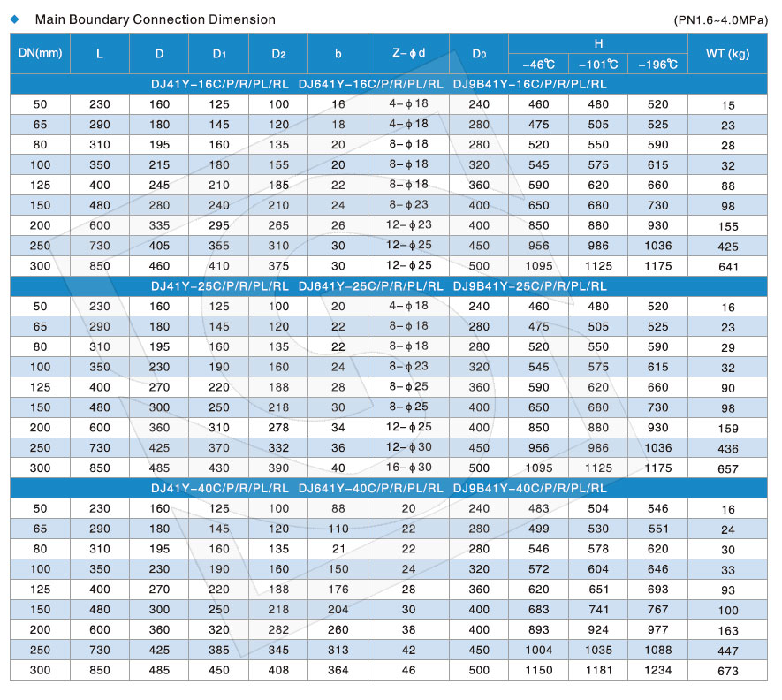Select the DN(mm) column header
The height and width of the screenshot is (700, 782).
[40, 54]
